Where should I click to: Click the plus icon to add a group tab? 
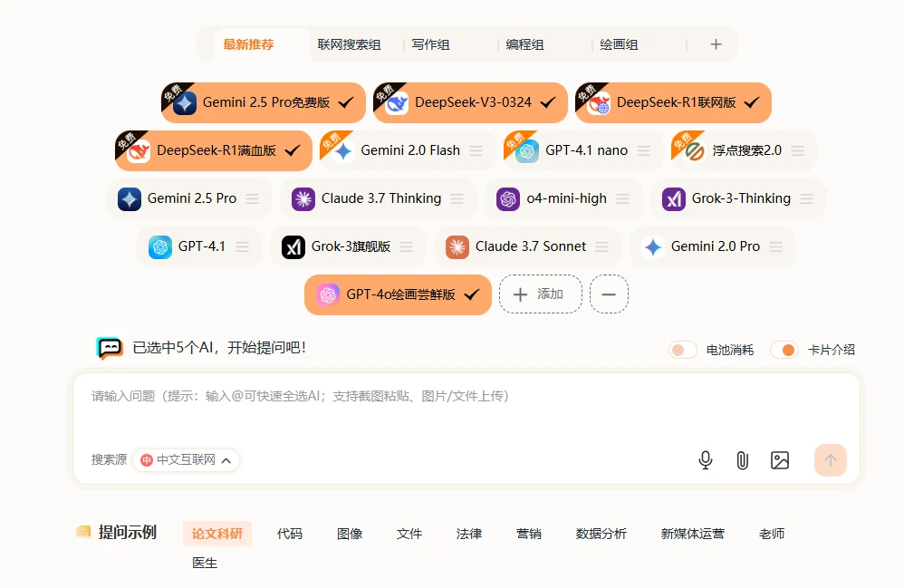pyautogui.click(x=716, y=44)
